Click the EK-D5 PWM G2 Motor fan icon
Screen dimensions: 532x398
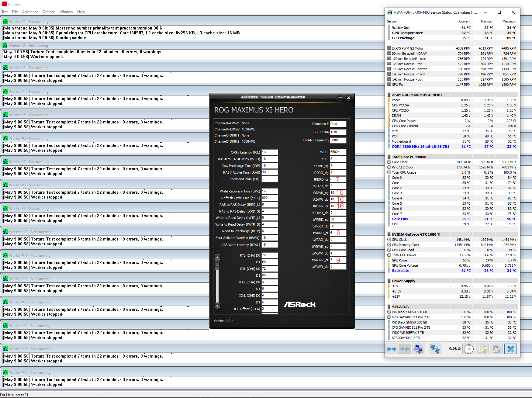point(389,48)
